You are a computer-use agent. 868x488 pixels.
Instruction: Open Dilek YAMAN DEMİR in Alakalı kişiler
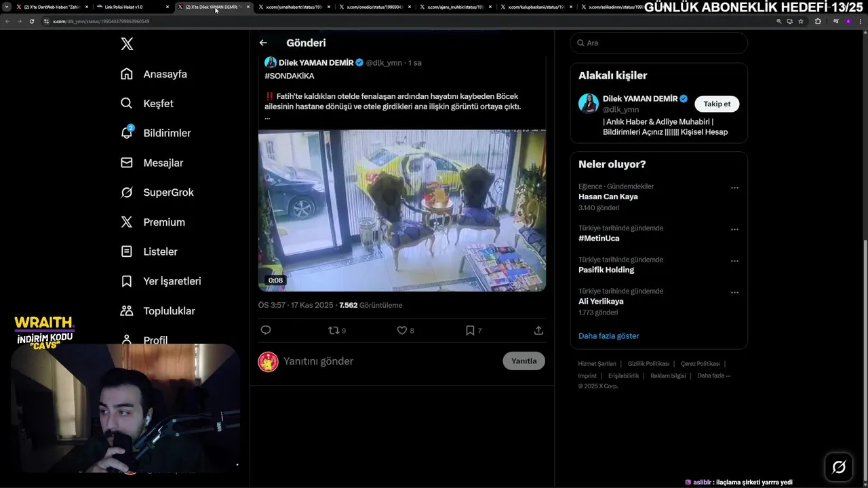[x=640, y=98]
